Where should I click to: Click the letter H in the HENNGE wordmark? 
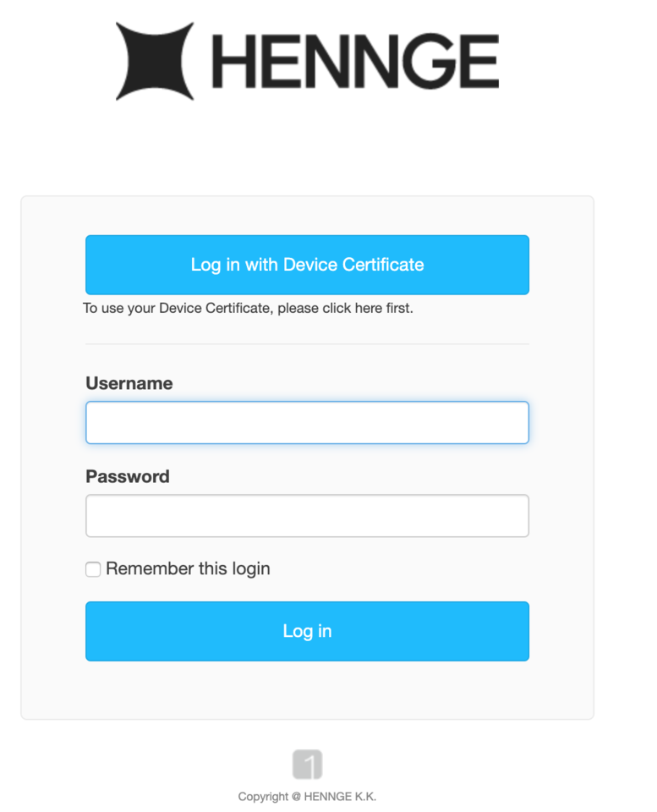pos(230,61)
